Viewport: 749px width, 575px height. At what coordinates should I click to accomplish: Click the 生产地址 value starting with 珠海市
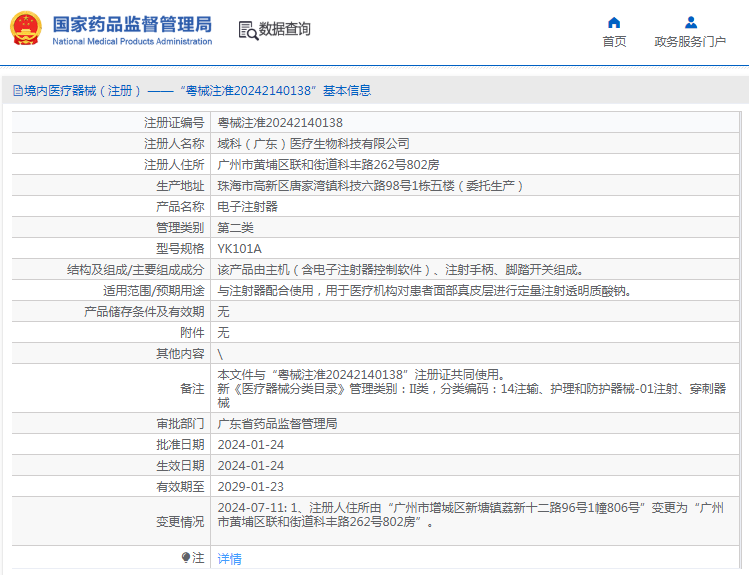click(370, 186)
